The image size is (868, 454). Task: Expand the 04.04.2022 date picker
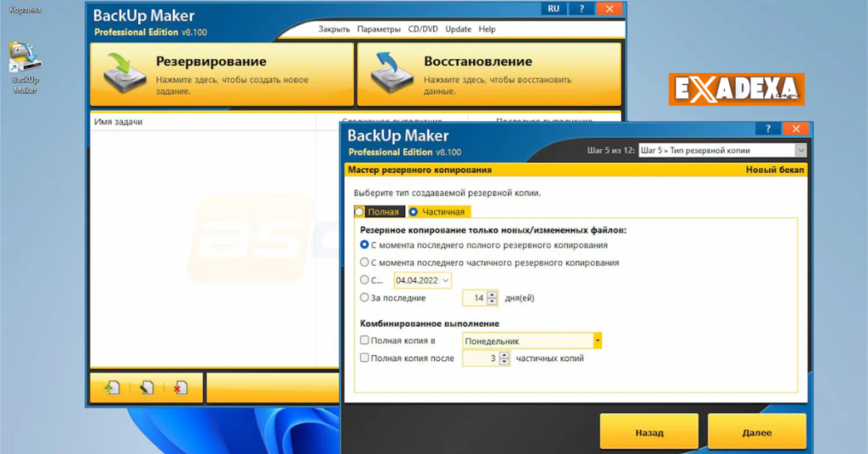point(445,280)
